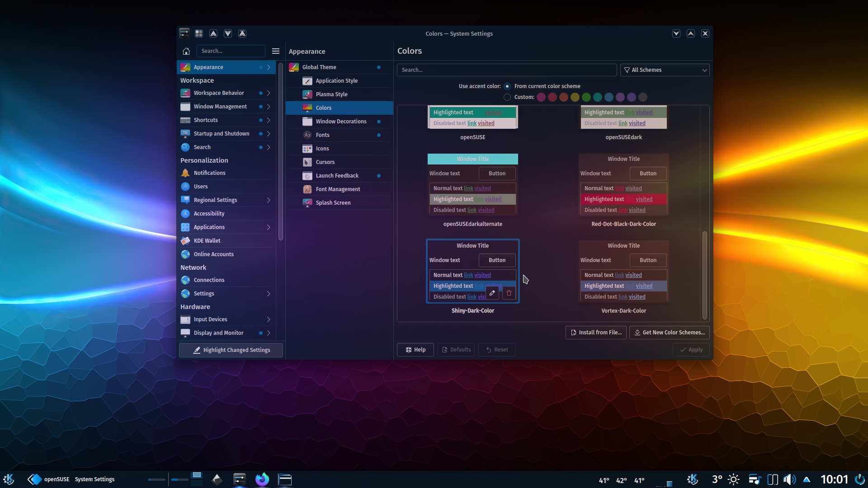Open Global Theme settings
This screenshot has width=868, height=488.
tap(339, 67)
